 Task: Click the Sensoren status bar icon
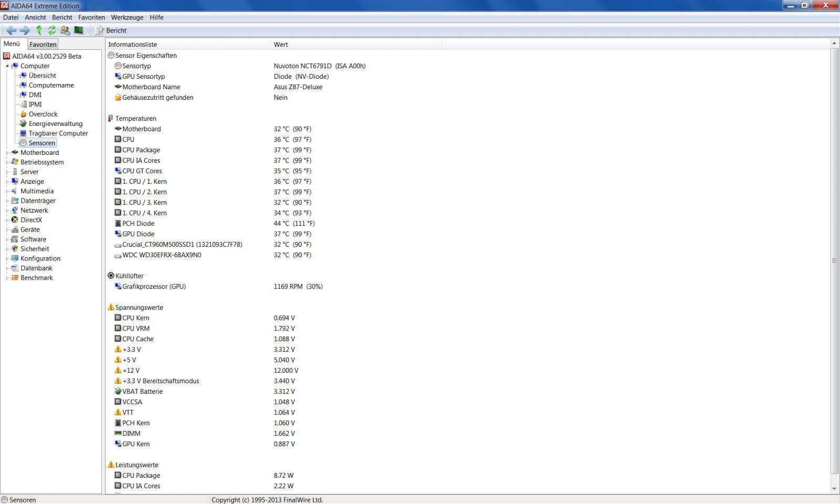[5, 500]
